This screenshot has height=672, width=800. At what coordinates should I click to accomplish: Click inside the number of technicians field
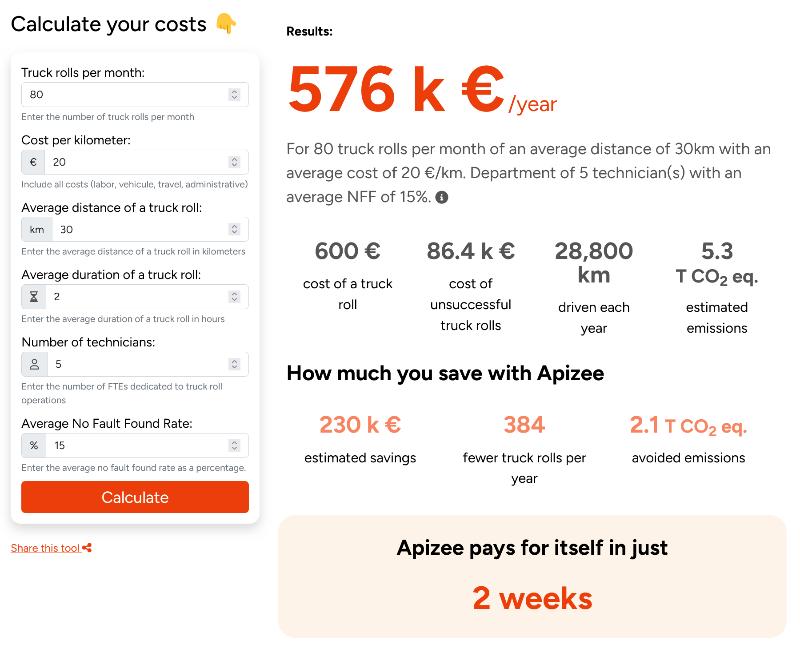pos(133,364)
